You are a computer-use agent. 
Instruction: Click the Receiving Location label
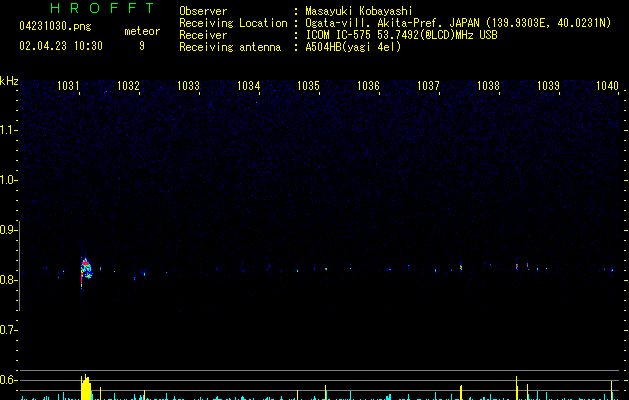pyautogui.click(x=233, y=23)
